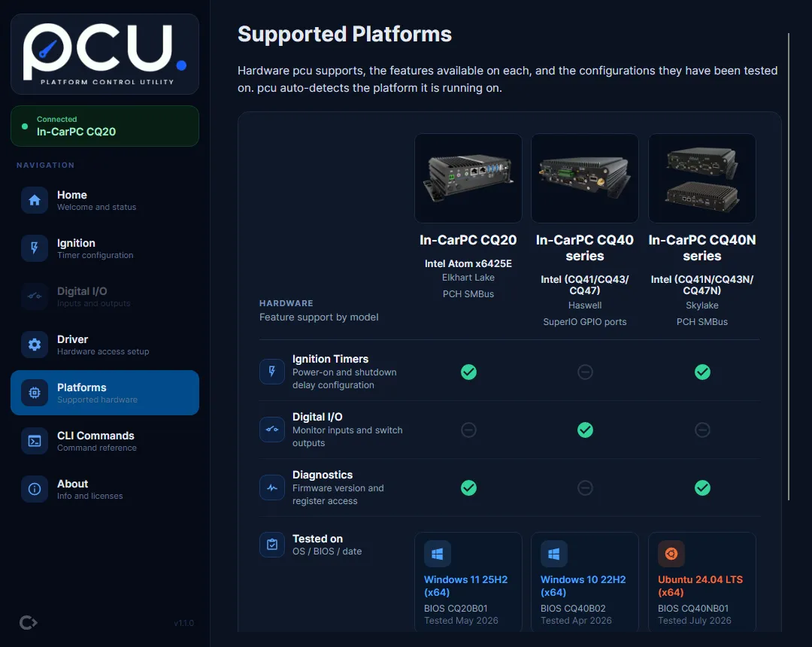Click the Ubuntu logo on Ubuntu 24.04 card
812x647 pixels.
(671, 554)
